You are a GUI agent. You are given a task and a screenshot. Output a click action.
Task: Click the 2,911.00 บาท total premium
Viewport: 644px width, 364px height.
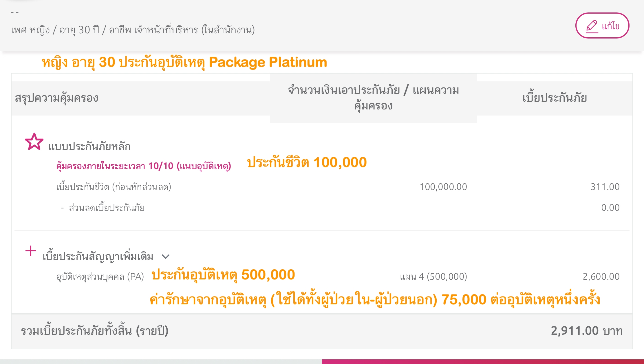[x=586, y=331]
